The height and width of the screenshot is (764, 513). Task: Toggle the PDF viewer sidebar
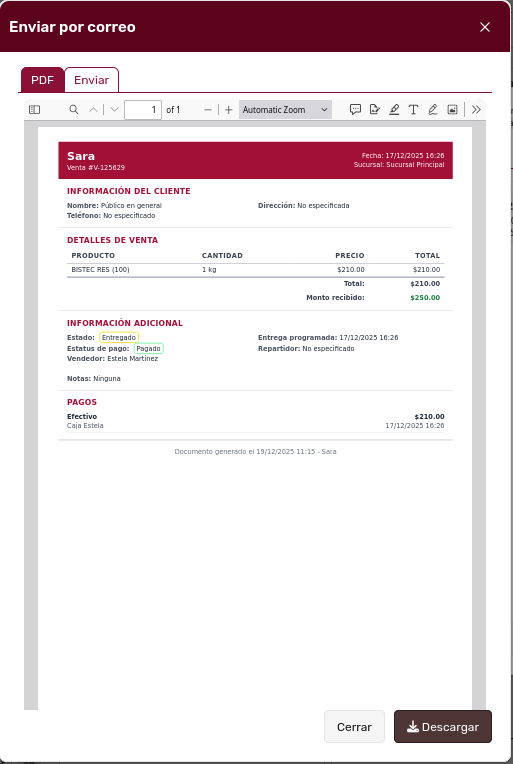tap(34, 110)
